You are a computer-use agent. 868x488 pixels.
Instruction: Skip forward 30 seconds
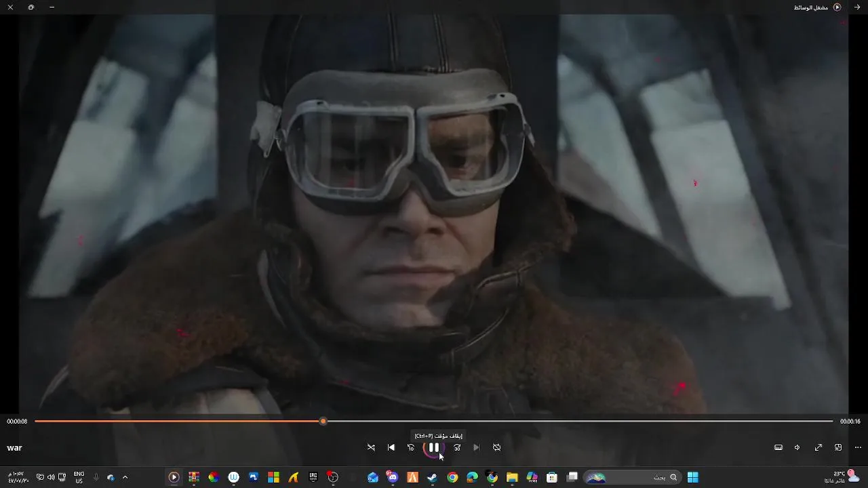(457, 447)
